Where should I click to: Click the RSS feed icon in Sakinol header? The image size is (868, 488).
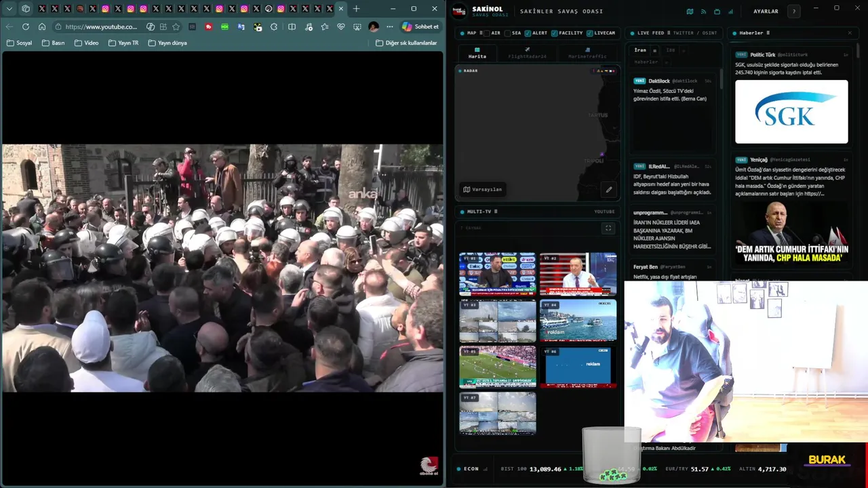[703, 12]
